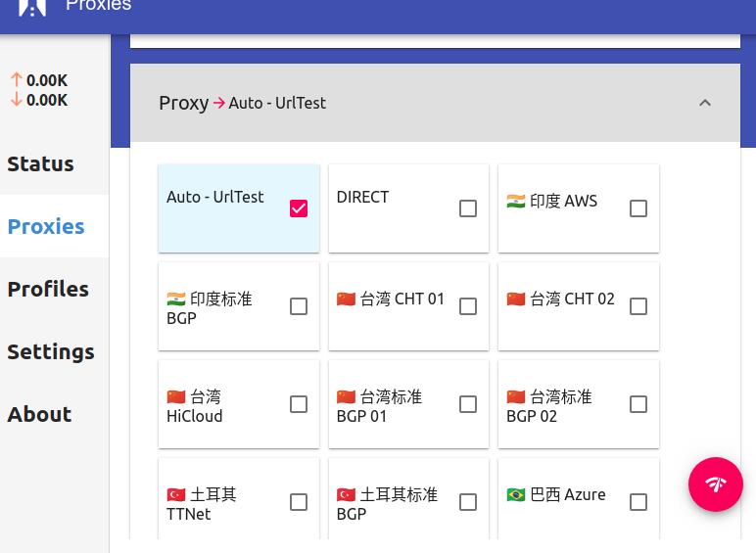Select the 巴西 Azure checkbox

(x=638, y=502)
